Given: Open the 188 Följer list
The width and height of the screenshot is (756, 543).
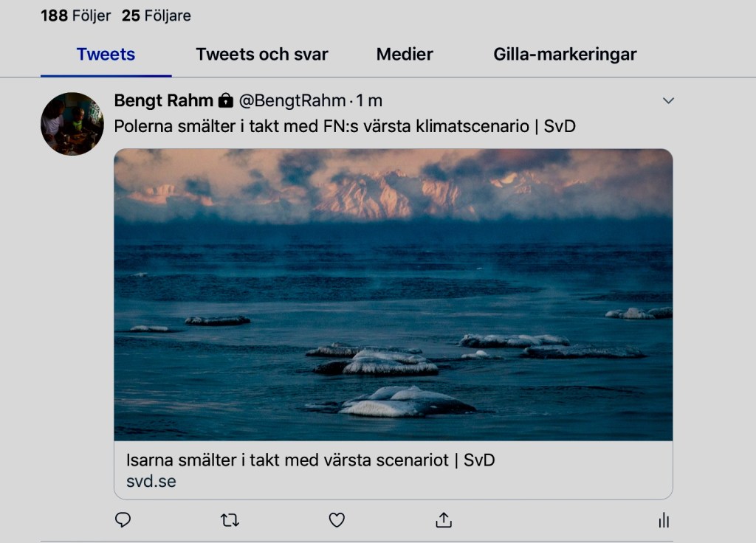Looking at the screenshot, I should pos(75,15).
